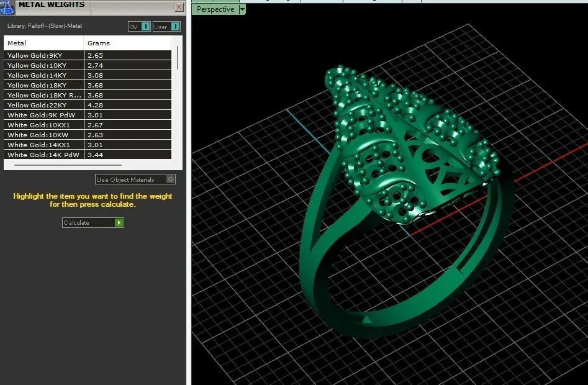This screenshot has width=588, height=385.
Task: Click the 4.28 grams value
Action: [x=95, y=105]
